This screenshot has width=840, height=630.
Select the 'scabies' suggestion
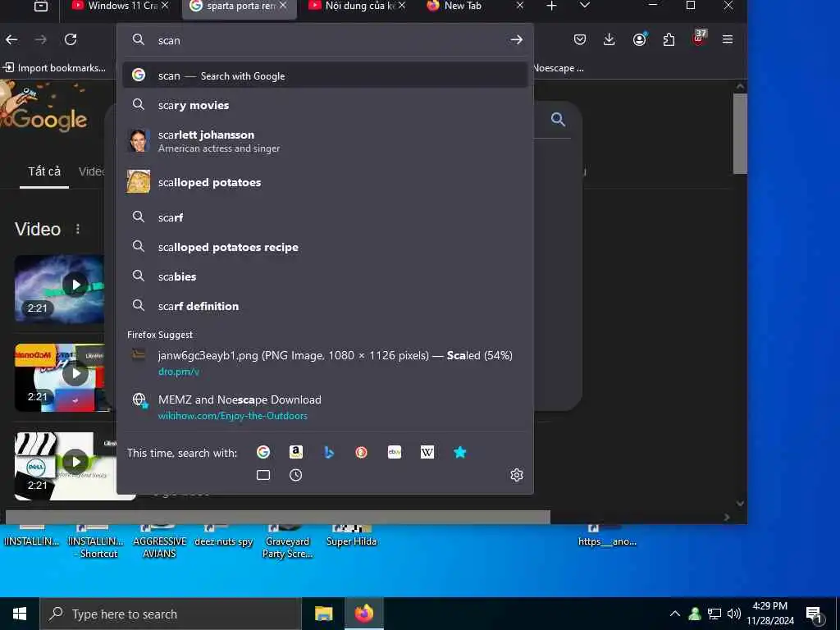pos(325,276)
